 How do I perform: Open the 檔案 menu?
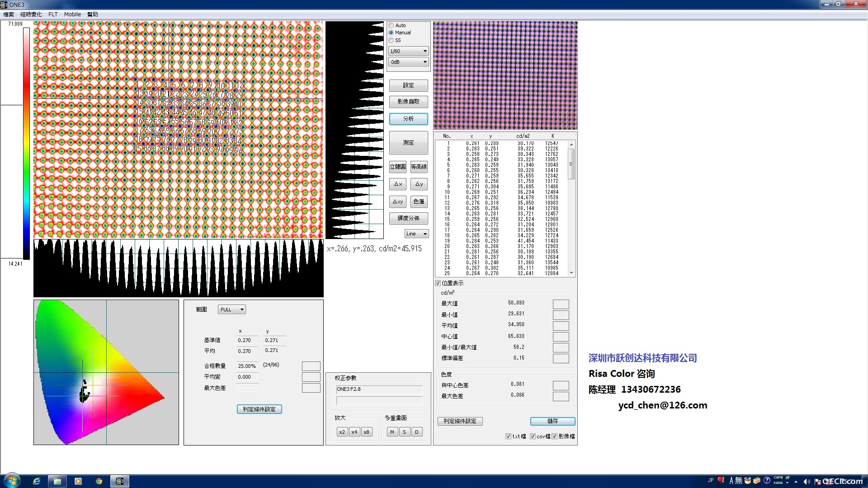[9, 14]
